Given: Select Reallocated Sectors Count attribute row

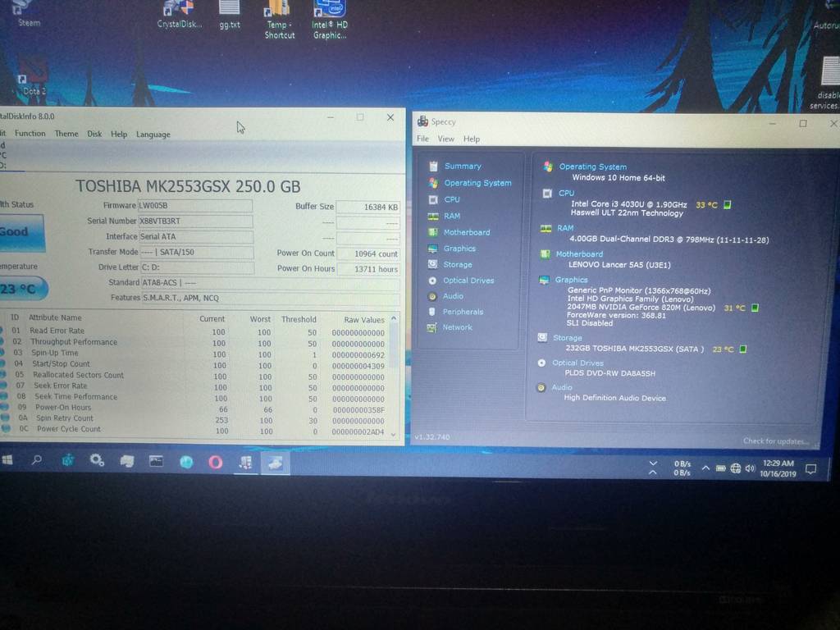Looking at the screenshot, I should (194, 376).
